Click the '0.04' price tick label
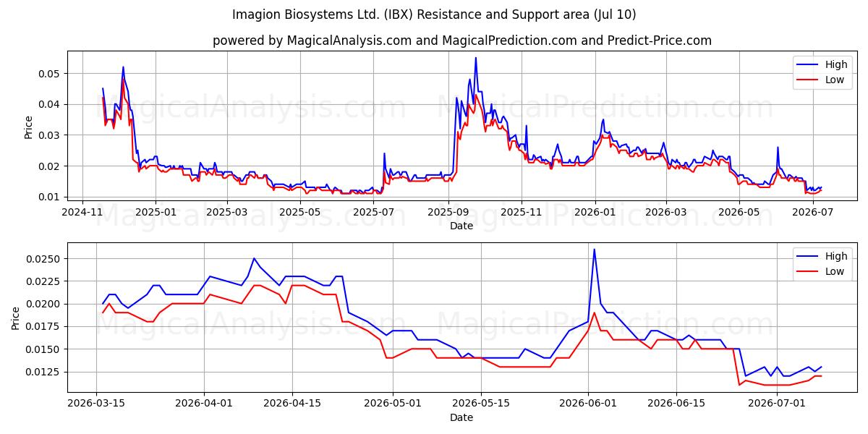This screenshot has width=868, height=434. pyautogui.click(x=50, y=104)
